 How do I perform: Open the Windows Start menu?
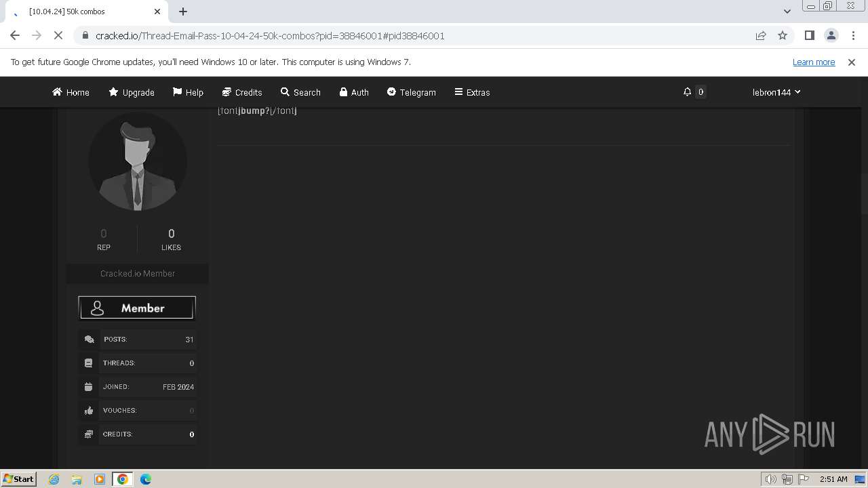point(18,479)
